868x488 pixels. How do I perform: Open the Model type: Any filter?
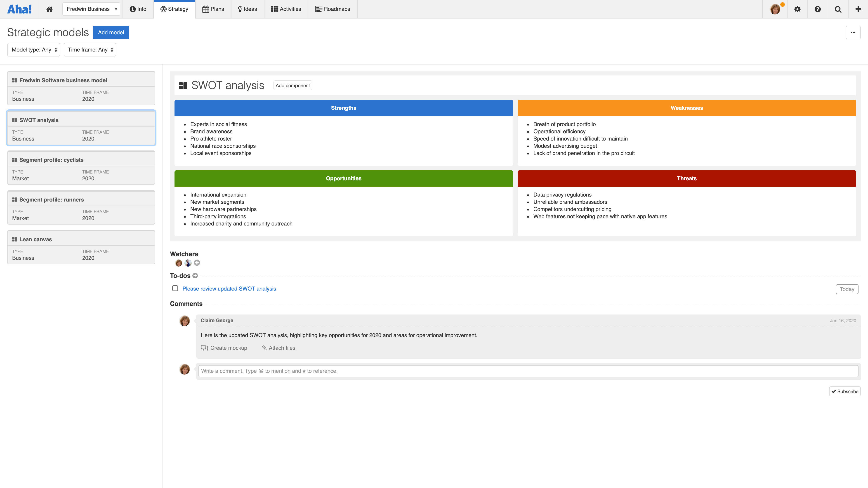34,49
